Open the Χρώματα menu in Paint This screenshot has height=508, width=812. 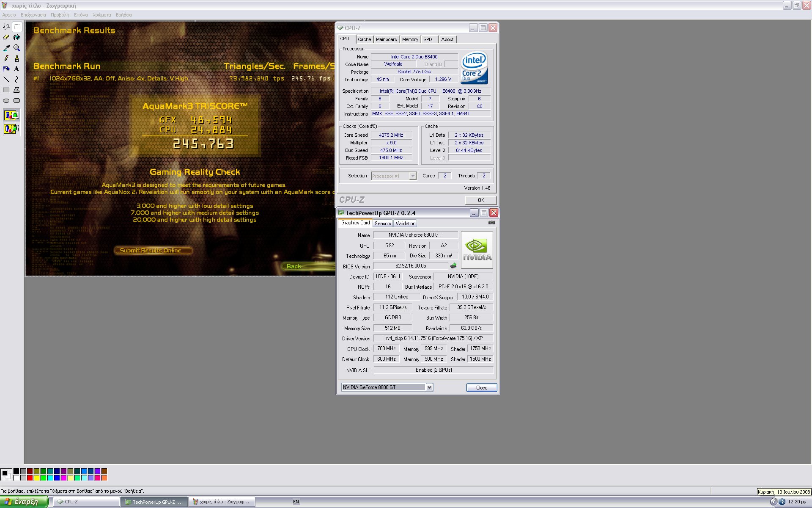(101, 15)
